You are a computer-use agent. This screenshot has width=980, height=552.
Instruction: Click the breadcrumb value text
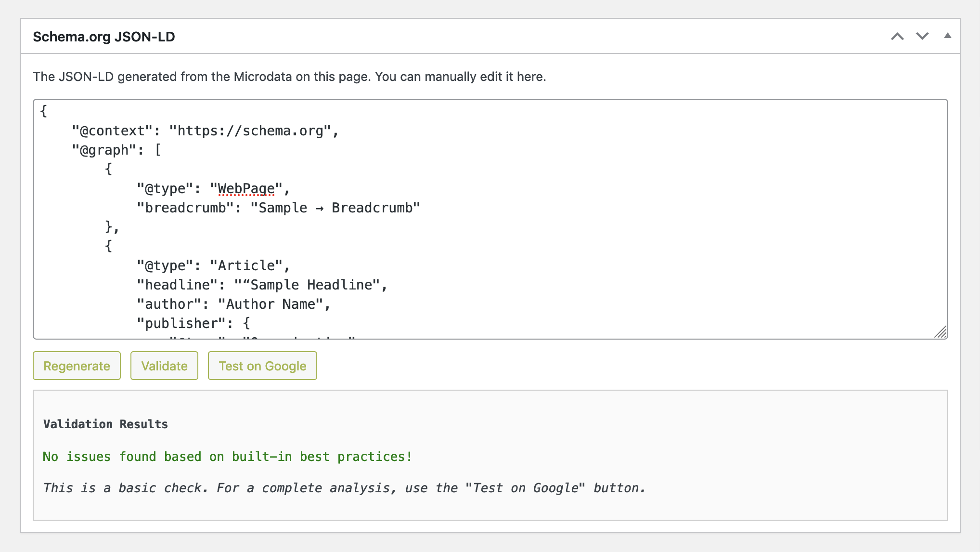[335, 208]
